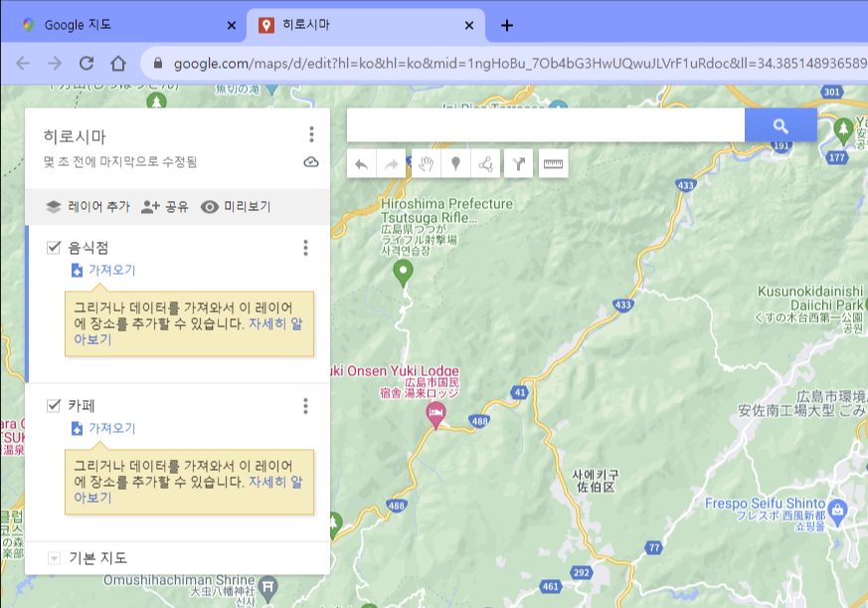The image size is (868, 608).
Task: Open the 공유 share dialog
Action: pos(164,207)
